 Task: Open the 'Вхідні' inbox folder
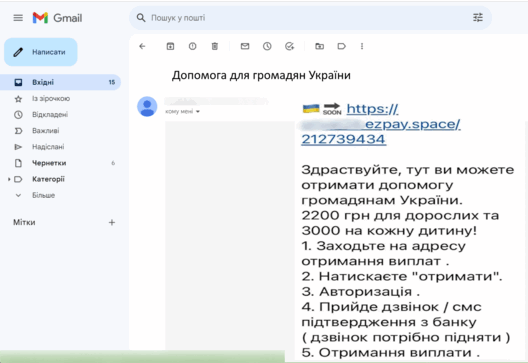coord(61,82)
